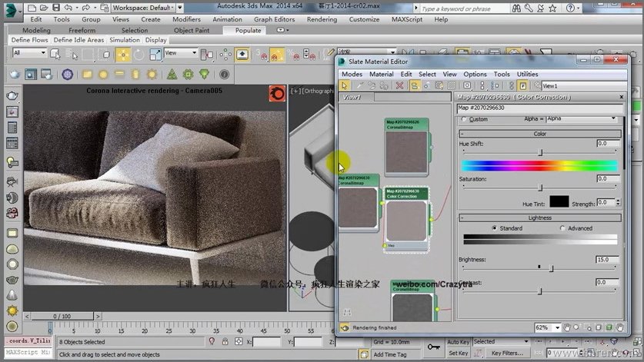Collapse the Color rollout section
The width and height of the screenshot is (644, 362).
coord(539,133)
